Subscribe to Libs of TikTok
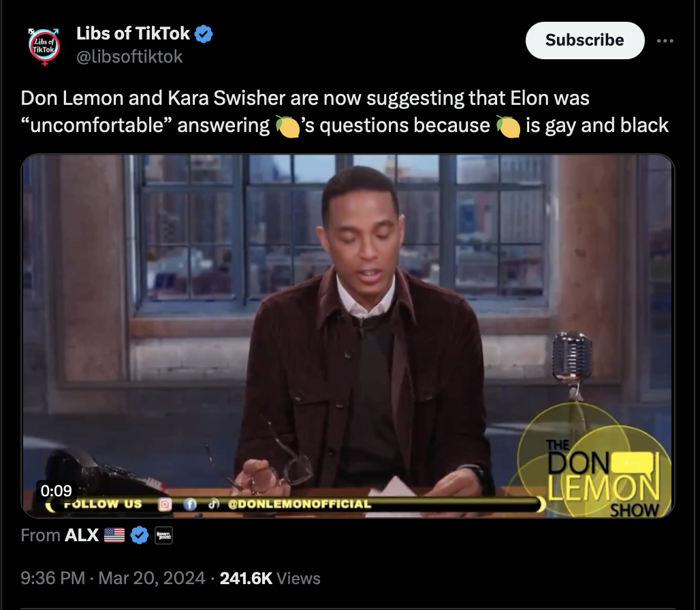 pos(585,40)
